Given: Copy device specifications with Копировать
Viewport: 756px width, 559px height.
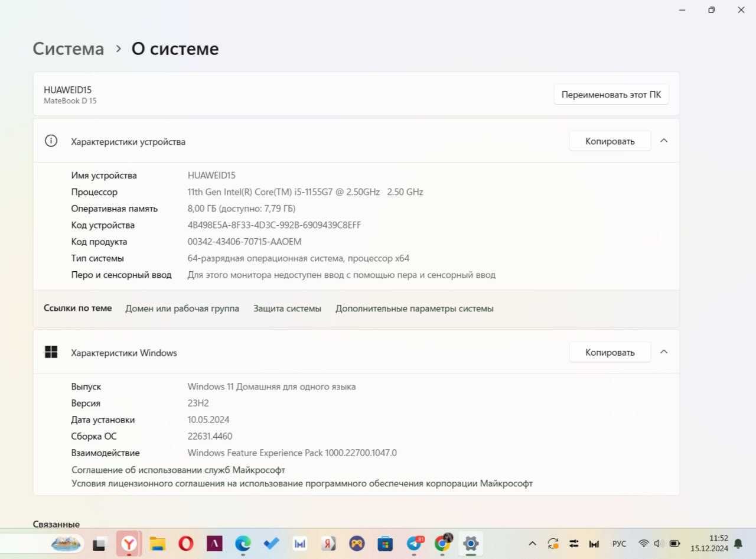Looking at the screenshot, I should (x=610, y=141).
